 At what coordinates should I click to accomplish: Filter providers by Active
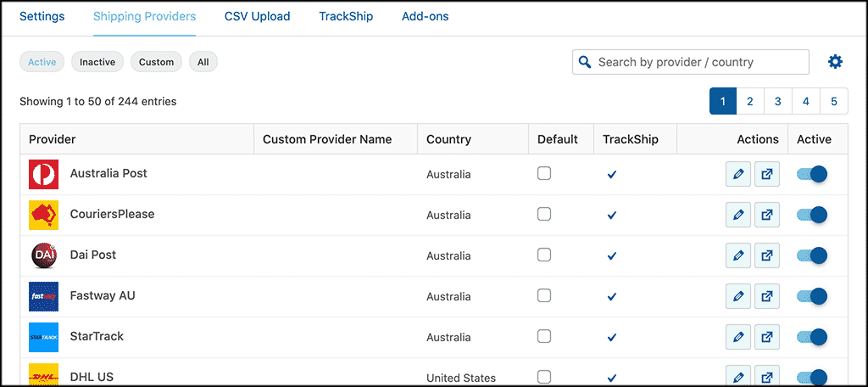coord(42,62)
